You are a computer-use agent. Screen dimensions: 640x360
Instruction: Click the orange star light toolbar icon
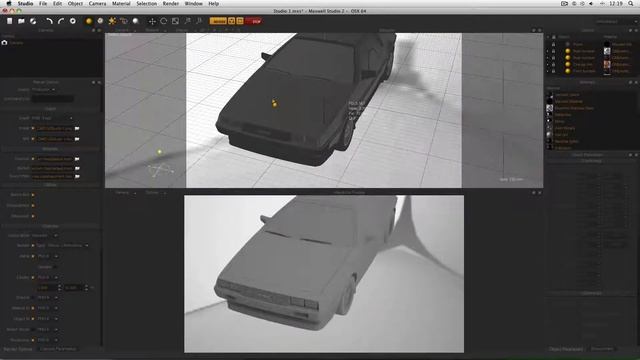(x=112, y=21)
